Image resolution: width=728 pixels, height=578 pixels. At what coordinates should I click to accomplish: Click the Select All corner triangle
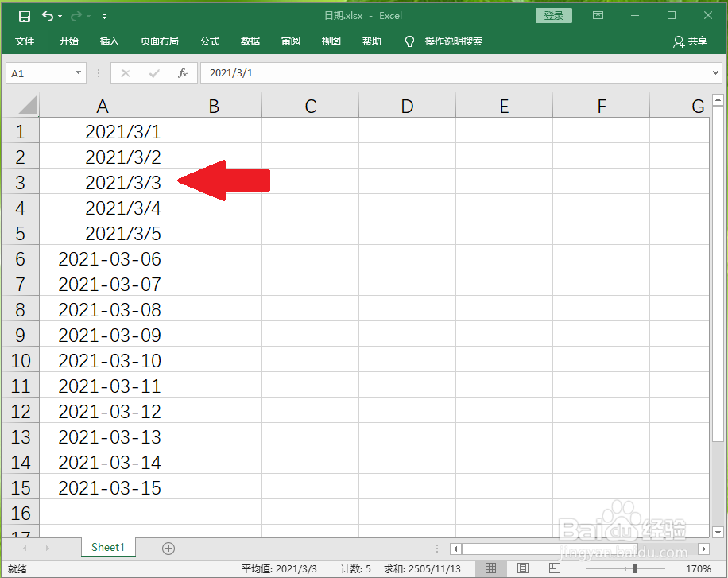(27, 106)
